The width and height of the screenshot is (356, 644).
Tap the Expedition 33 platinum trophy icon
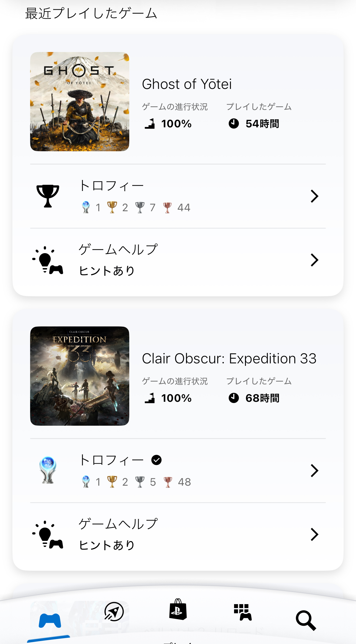48,470
